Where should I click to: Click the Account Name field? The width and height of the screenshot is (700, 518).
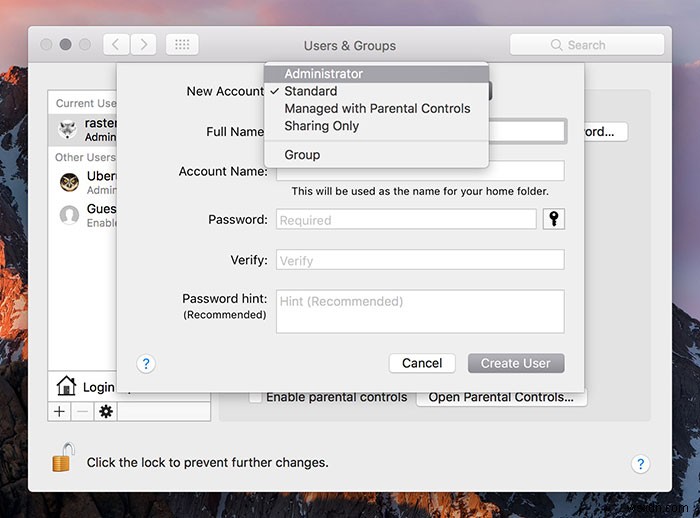tap(420, 171)
